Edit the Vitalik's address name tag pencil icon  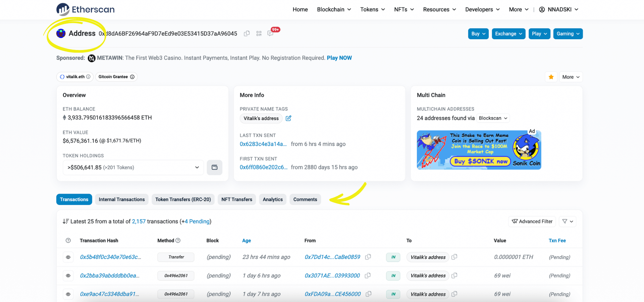tap(288, 118)
